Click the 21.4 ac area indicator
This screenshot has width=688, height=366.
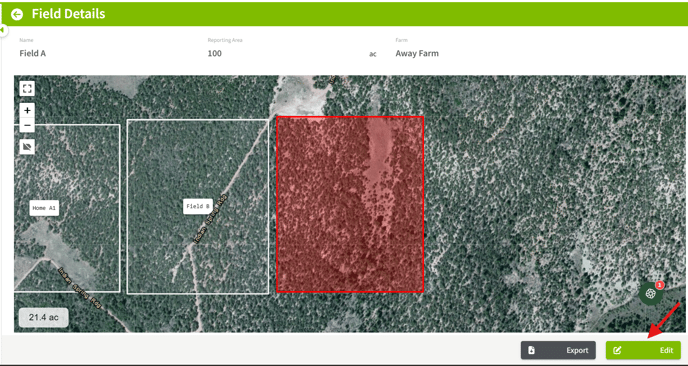(43, 317)
